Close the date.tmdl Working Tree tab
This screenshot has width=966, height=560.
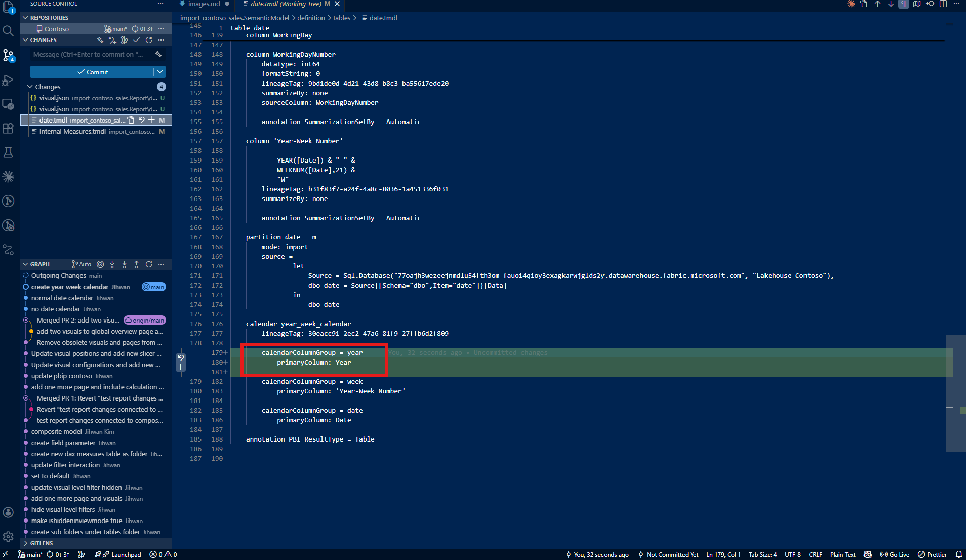click(338, 4)
